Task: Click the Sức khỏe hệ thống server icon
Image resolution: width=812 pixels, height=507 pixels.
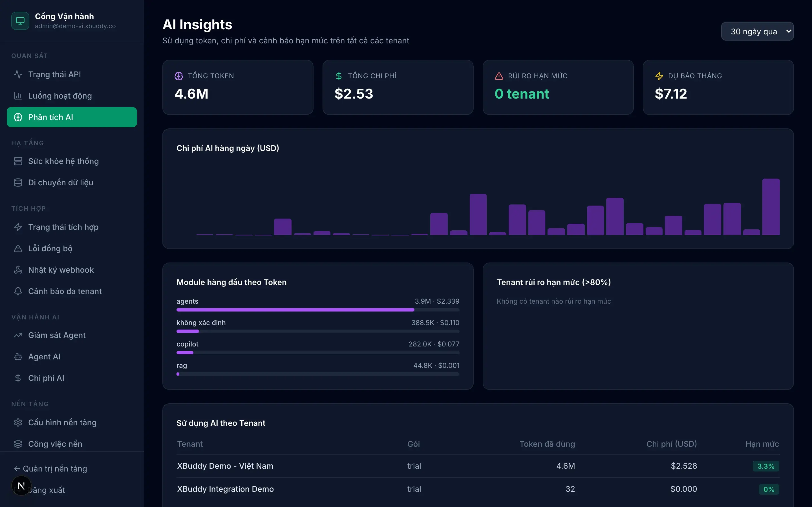Action: (x=18, y=161)
